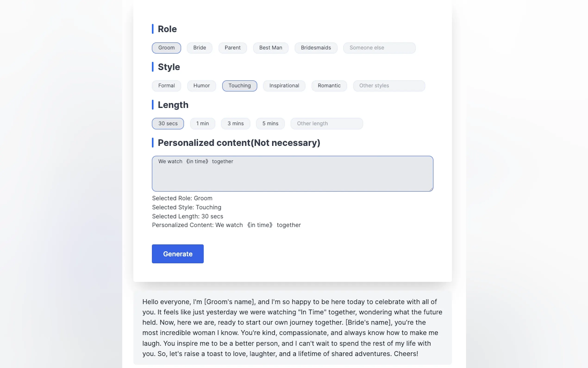Choose the 3 mins length option

click(x=235, y=124)
